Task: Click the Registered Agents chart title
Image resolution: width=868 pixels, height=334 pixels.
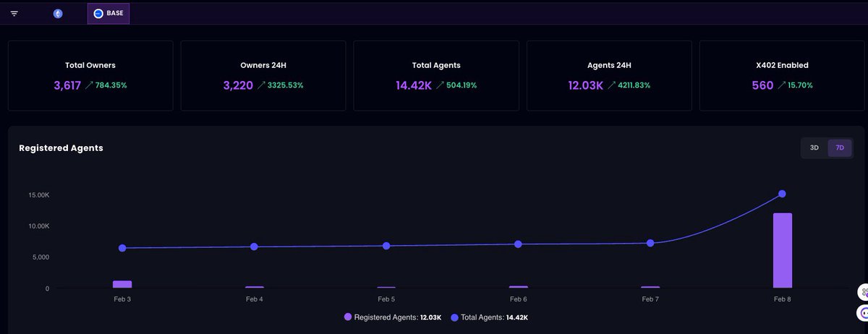Action: (61, 147)
